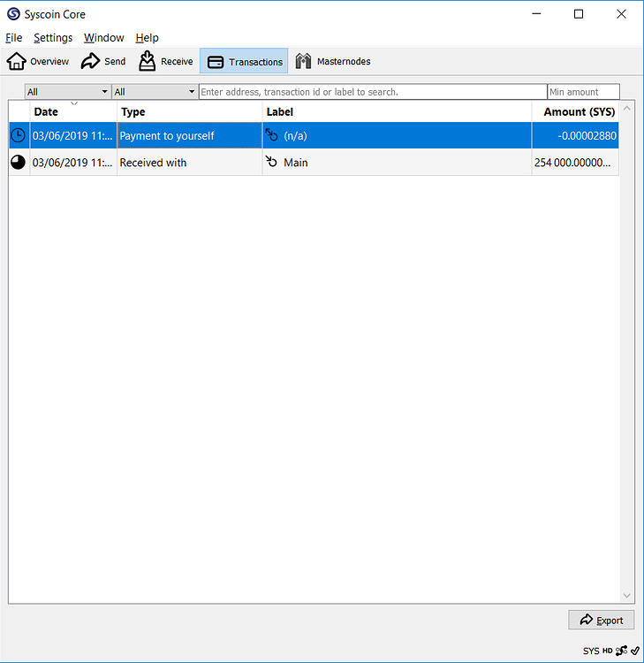
Task: Open the Overview page
Action: [x=38, y=61]
